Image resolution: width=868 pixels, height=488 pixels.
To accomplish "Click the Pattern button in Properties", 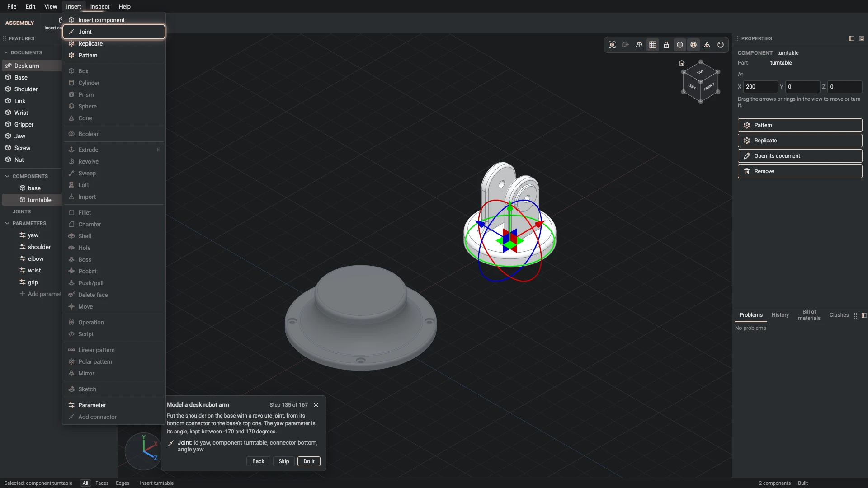I will 800,125.
